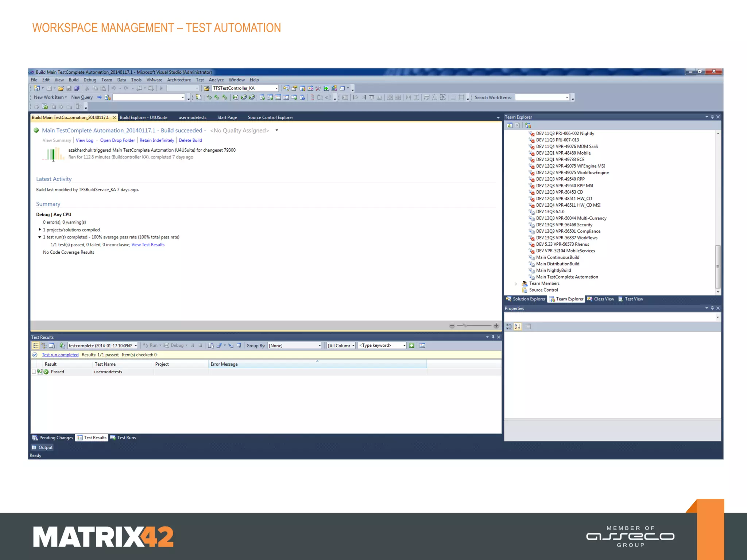
Task: Select Main NightlyBuild build definition
Action: click(x=553, y=271)
